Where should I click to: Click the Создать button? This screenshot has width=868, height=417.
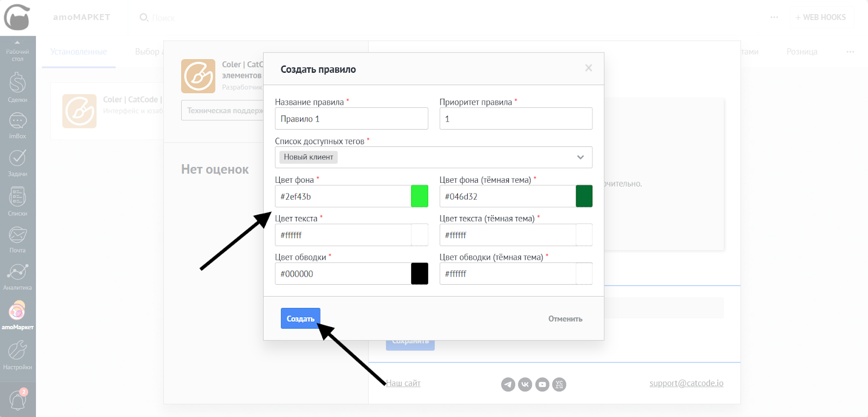[x=300, y=318]
